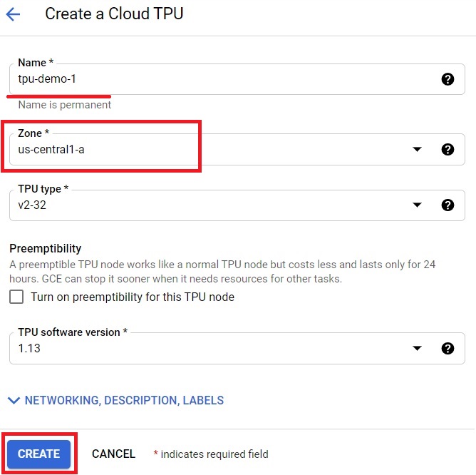Open help icon for the Name field
Image resolution: width=476 pixels, height=475 pixels.
447,79
